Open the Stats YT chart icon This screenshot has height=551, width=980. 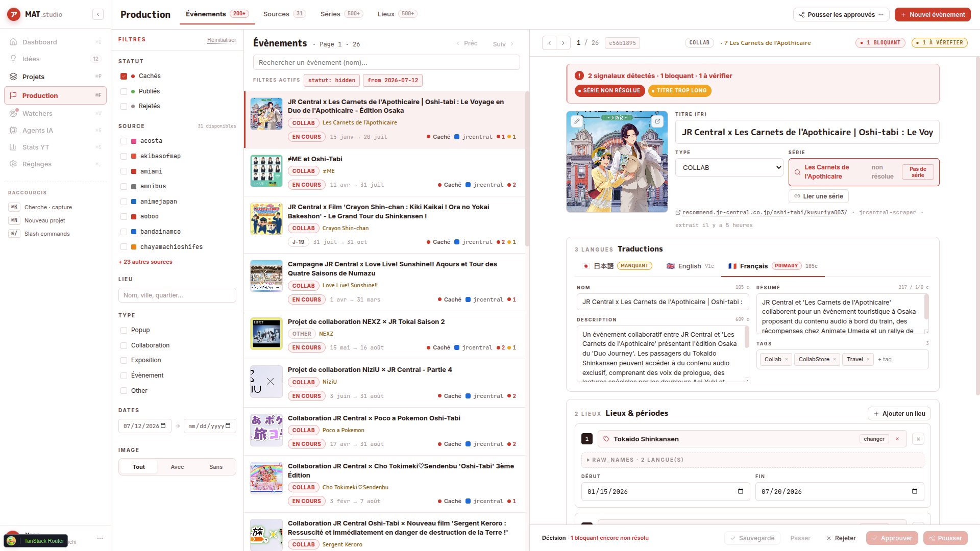14,147
